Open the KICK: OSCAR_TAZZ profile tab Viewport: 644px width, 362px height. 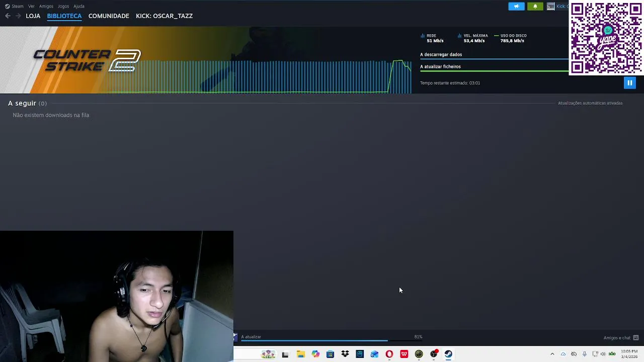click(164, 16)
